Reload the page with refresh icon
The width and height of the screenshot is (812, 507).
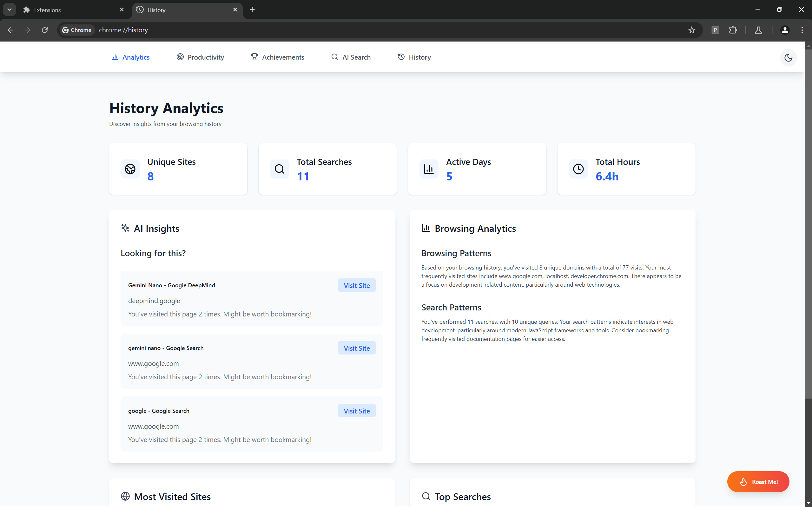pos(45,30)
